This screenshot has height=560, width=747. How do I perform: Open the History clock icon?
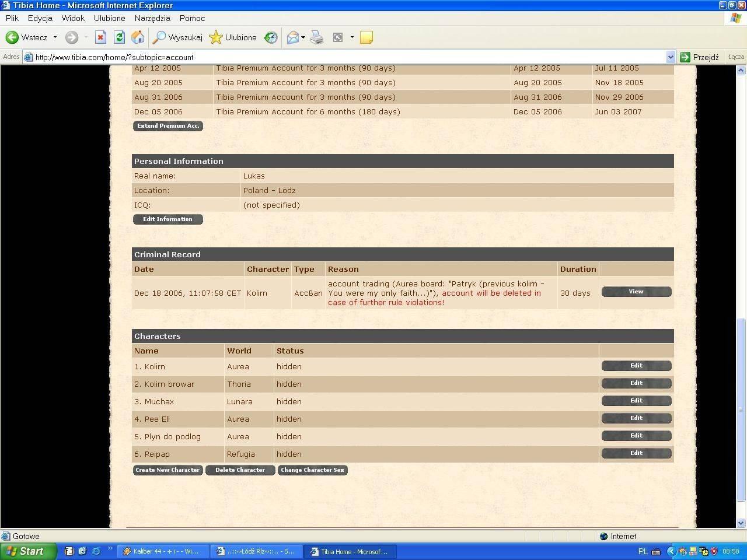271,37
